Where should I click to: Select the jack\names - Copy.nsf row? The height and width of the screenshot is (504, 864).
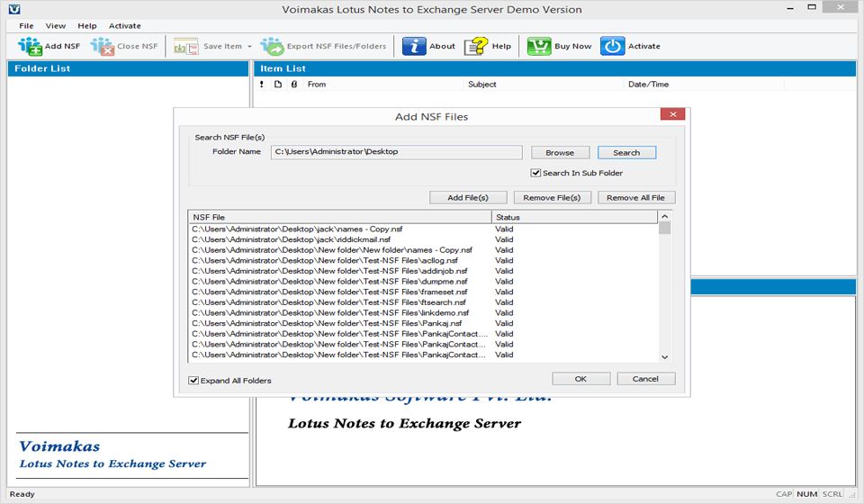[x=423, y=229]
